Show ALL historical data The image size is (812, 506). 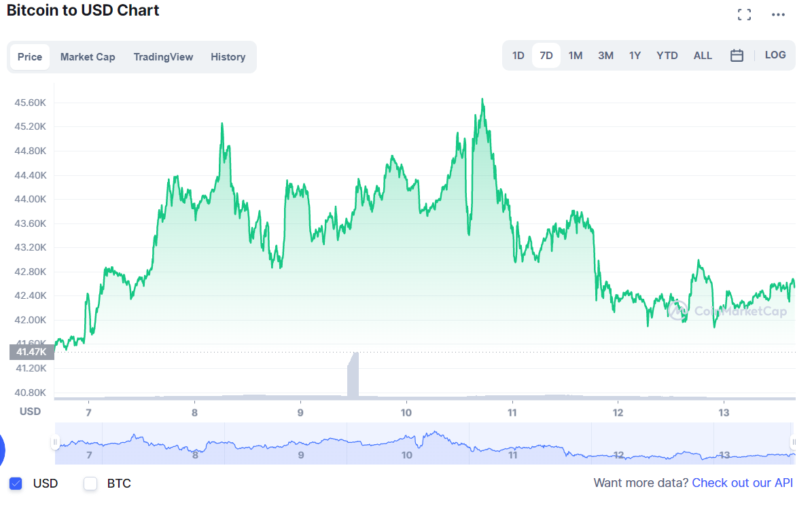point(703,55)
